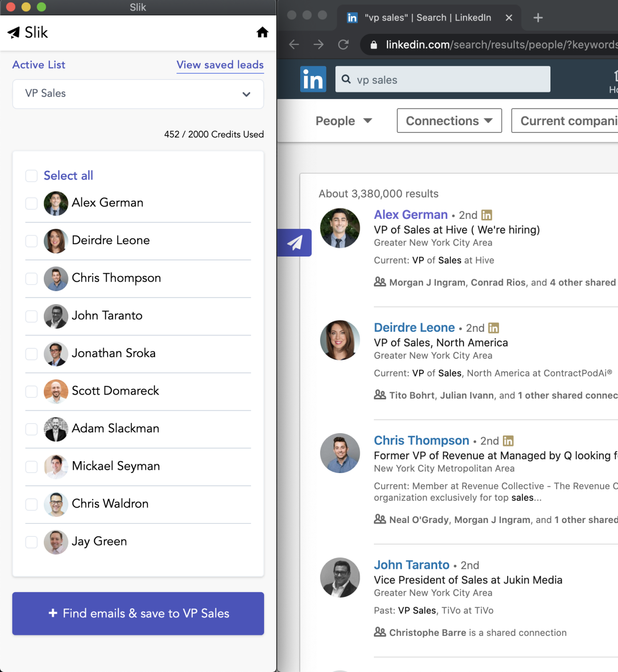Click the lock icon in address bar
Image resolution: width=618 pixels, height=672 pixels.
coord(374,45)
